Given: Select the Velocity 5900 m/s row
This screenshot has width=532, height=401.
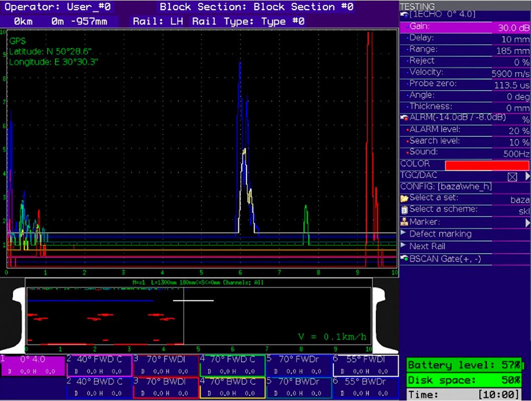Looking at the screenshot, I should pyautogui.click(x=465, y=73).
